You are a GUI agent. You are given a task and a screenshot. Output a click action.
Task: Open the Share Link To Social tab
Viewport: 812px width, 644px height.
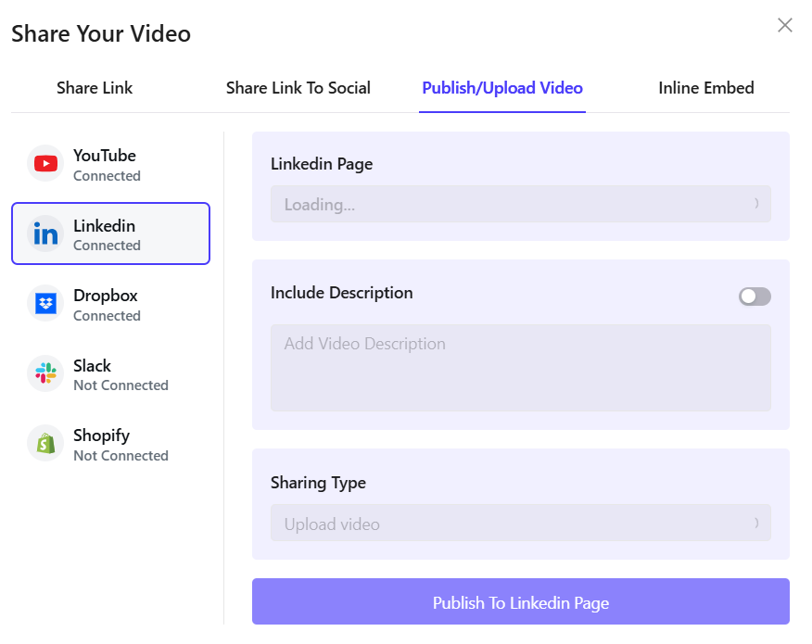298,88
